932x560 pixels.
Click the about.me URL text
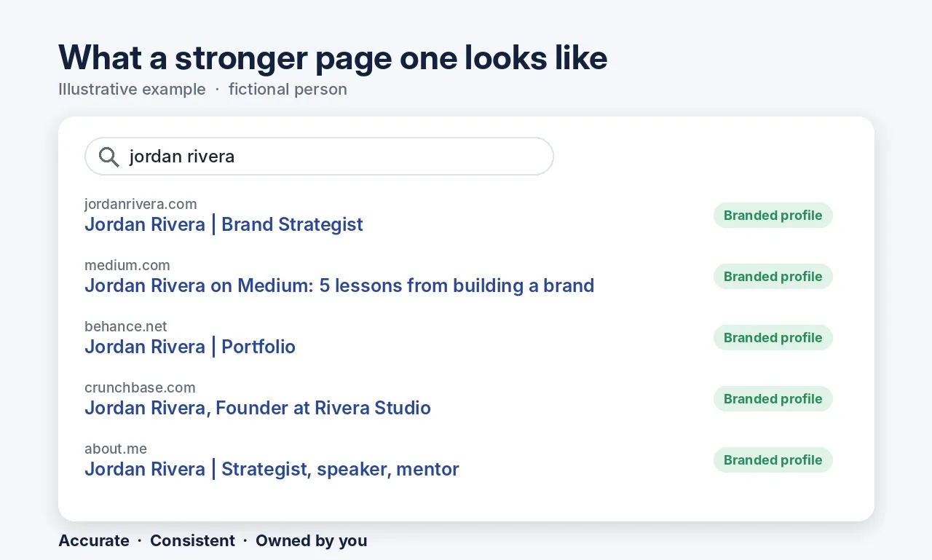pos(116,449)
